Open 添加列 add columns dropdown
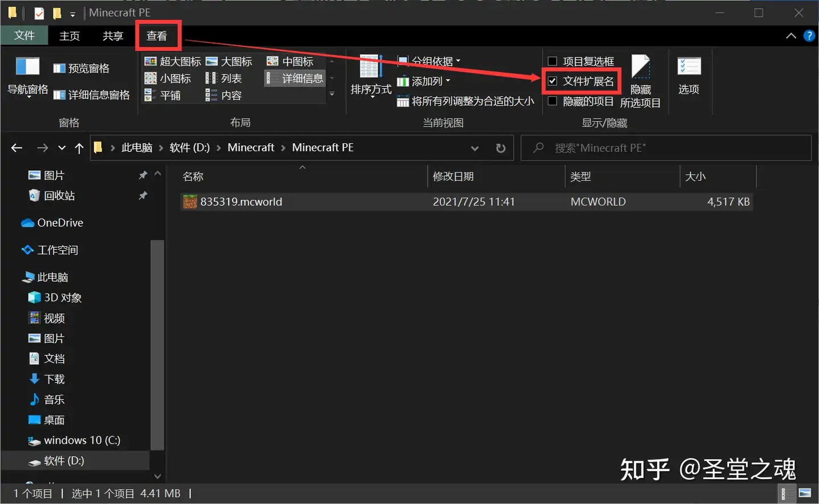The image size is (819, 504). (424, 81)
